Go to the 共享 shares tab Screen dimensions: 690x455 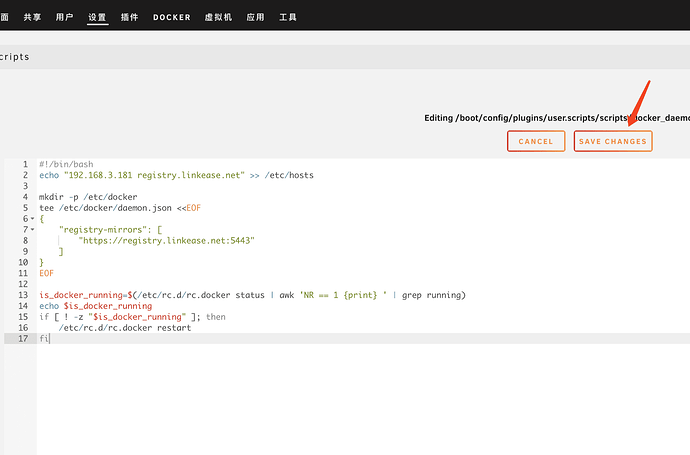click(x=32, y=18)
